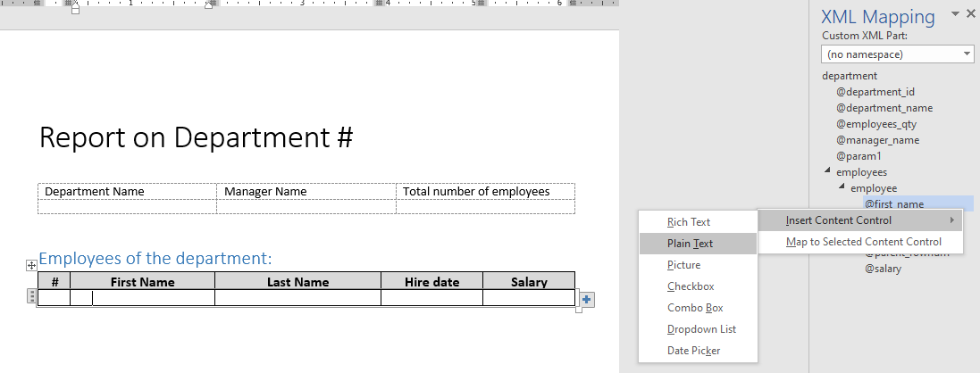The image size is (980, 373).
Task: Open XML Mapping pane options arrow
Action: coord(955,13)
